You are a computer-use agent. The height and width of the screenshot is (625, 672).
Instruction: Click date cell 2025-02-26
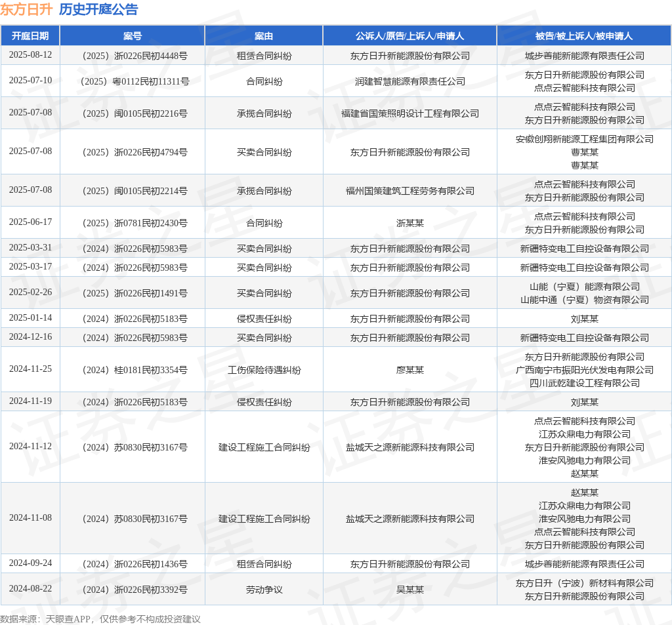[x=30, y=292]
